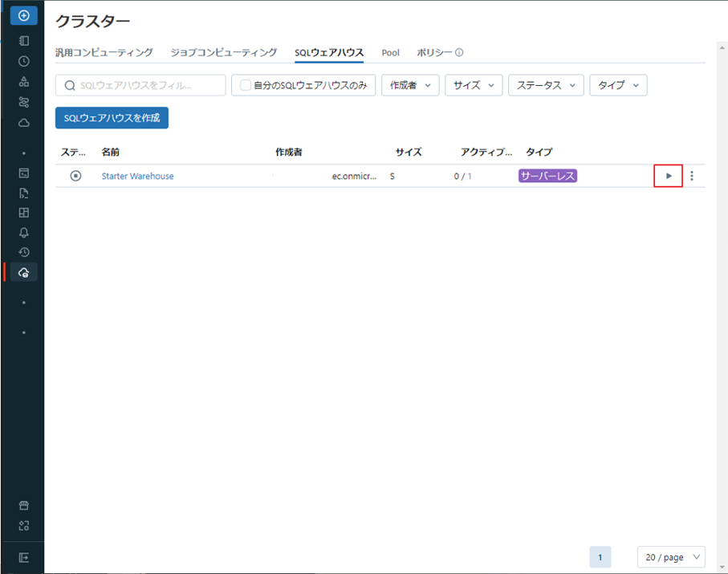
Task: Check the 自分のSQLウェアハウスのみ checkbox
Action: [x=246, y=85]
